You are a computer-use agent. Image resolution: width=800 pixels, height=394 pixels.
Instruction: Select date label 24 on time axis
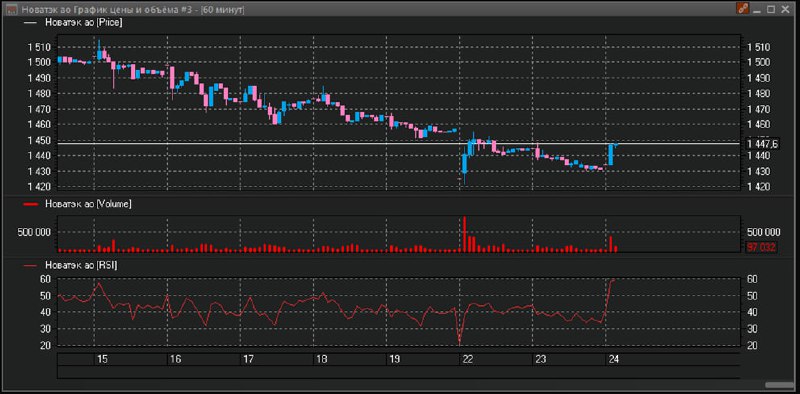coord(613,359)
